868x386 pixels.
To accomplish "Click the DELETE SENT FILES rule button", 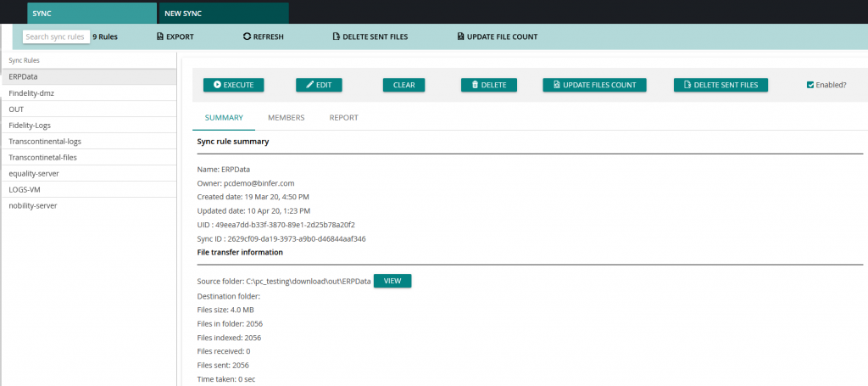I will click(x=721, y=85).
